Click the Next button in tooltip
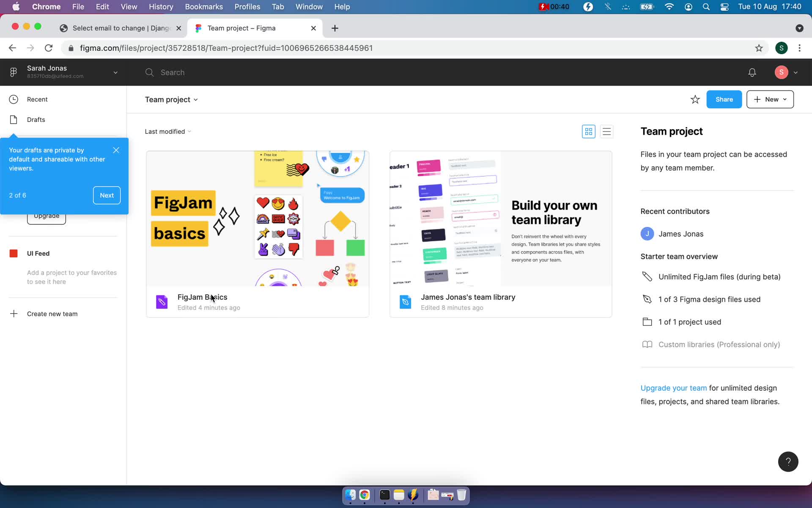This screenshot has height=508, width=812. click(107, 196)
